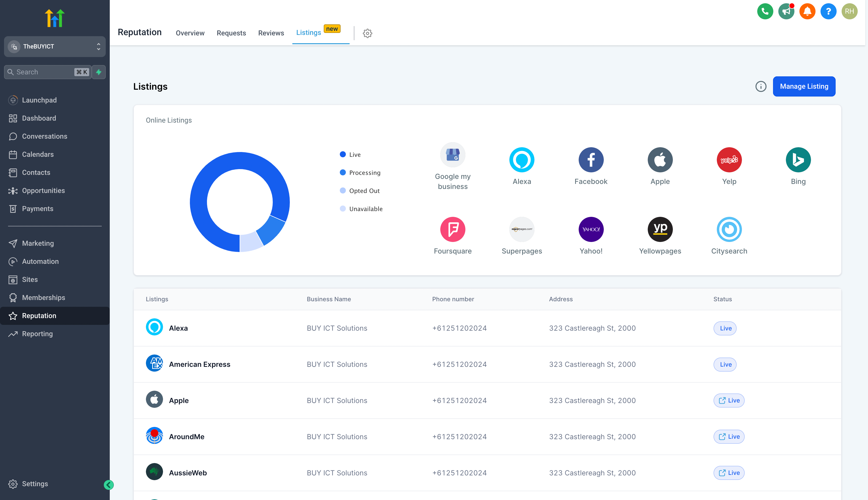Go to Dashboard in sidebar
This screenshot has width=868, height=500.
[x=55, y=118]
